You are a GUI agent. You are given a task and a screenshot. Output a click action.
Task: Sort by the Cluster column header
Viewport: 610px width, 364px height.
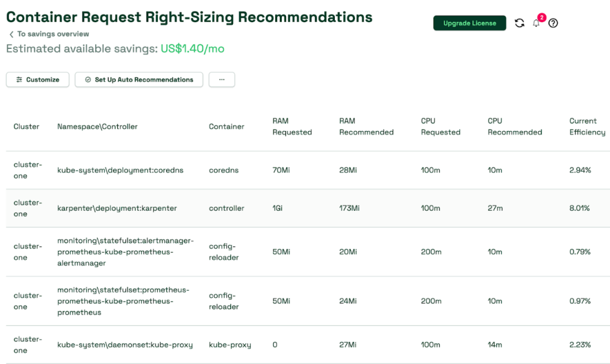click(26, 126)
